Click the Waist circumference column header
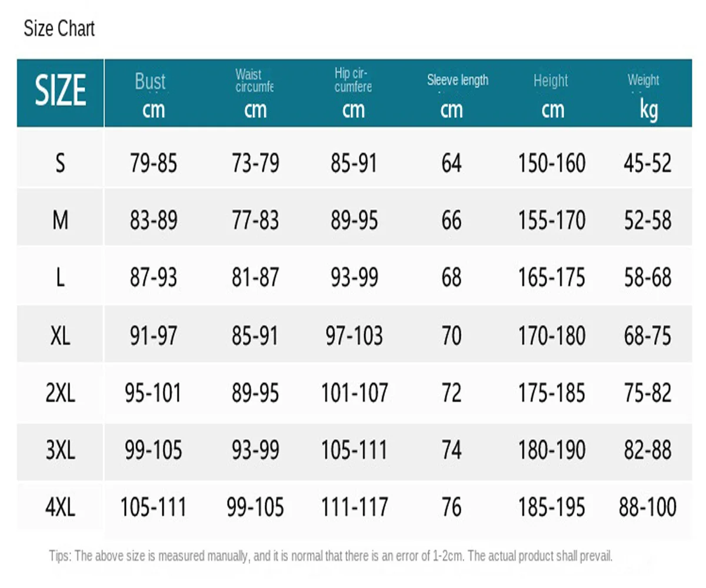 (255, 93)
